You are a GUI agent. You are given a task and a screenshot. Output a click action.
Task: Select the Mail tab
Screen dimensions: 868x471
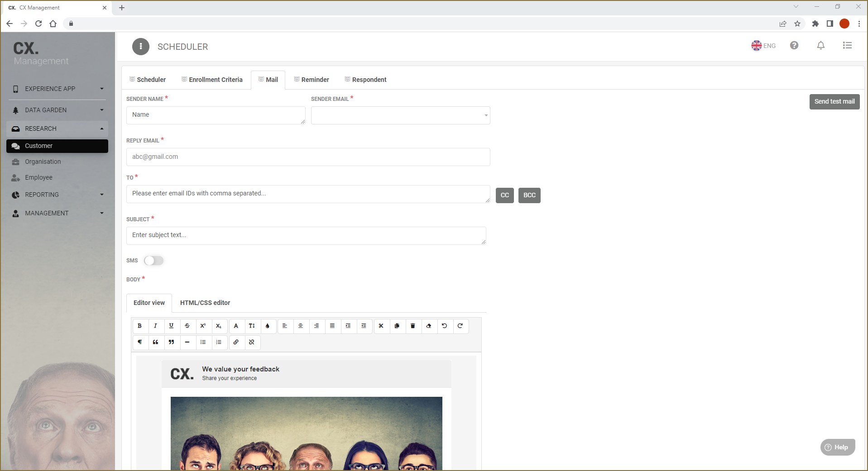268,80
